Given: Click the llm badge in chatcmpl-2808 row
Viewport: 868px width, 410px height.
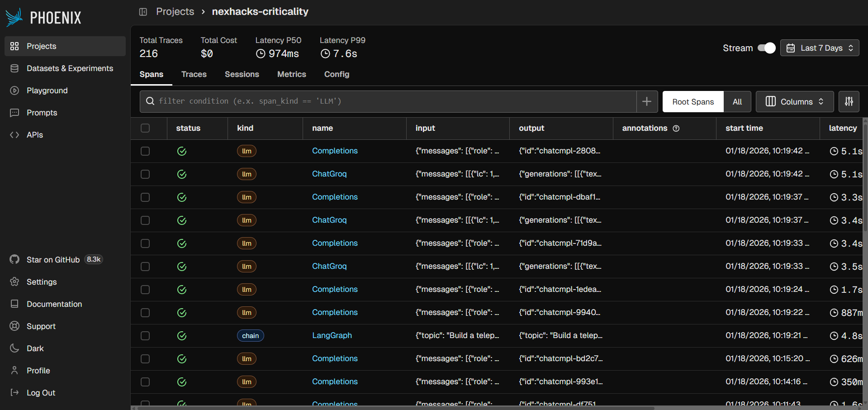Looking at the screenshot, I should [247, 151].
